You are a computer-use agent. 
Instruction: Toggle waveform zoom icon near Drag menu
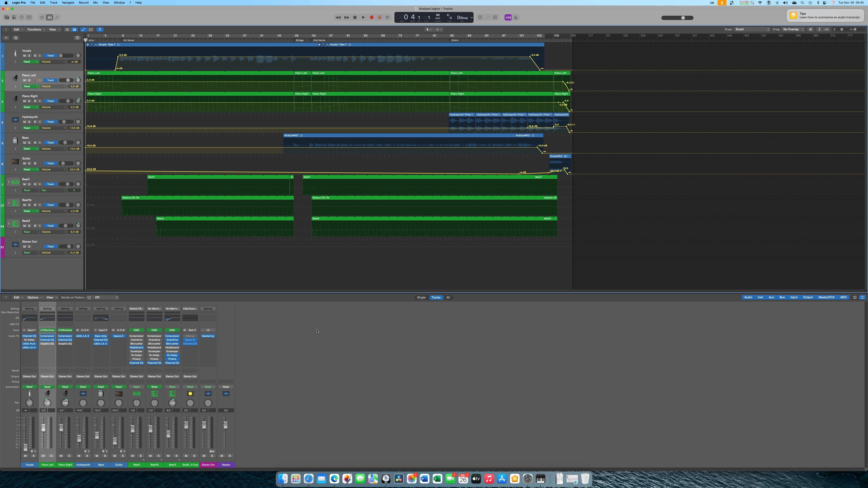(810, 29)
